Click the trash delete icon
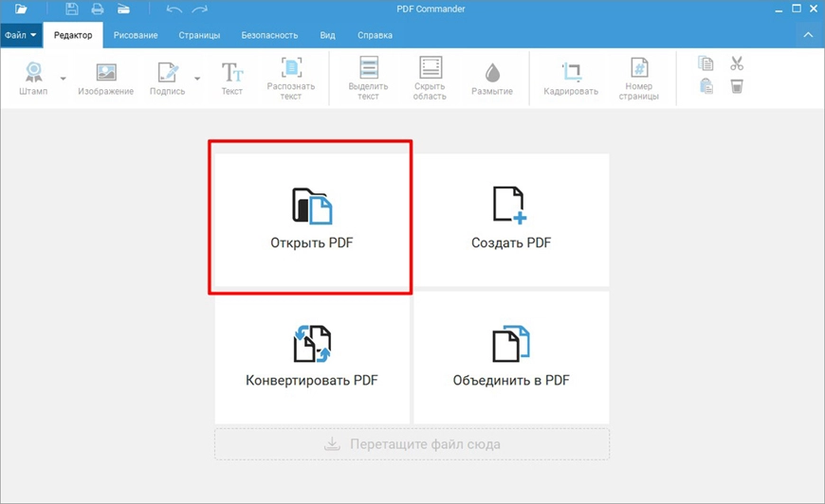 coord(737,86)
